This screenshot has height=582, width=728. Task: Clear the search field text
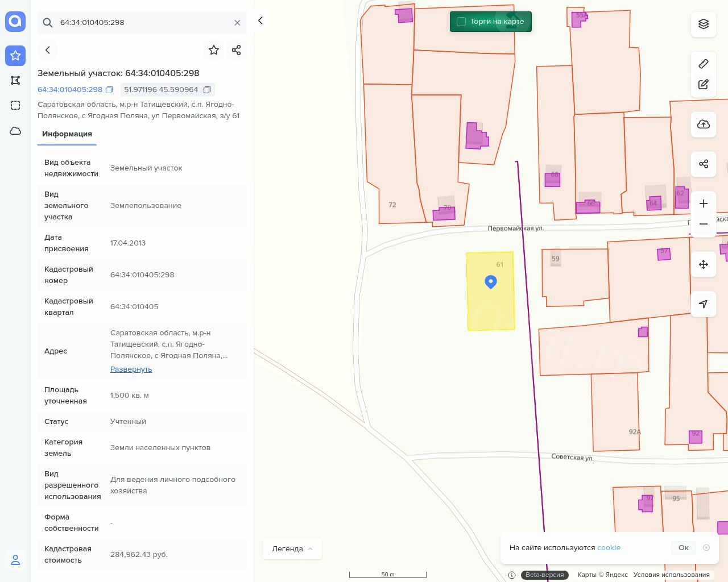pos(237,23)
